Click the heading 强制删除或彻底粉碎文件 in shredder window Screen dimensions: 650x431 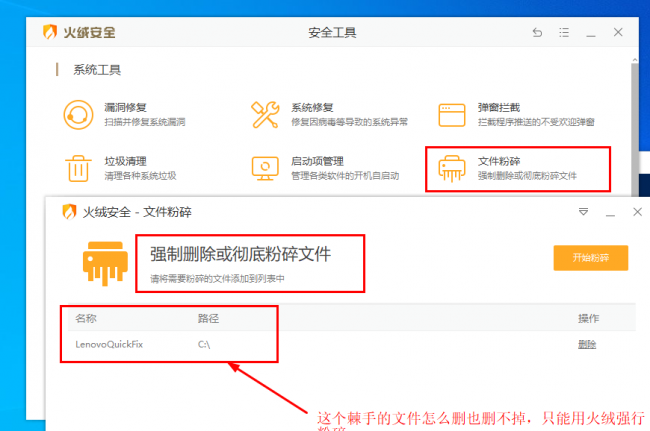click(x=240, y=254)
